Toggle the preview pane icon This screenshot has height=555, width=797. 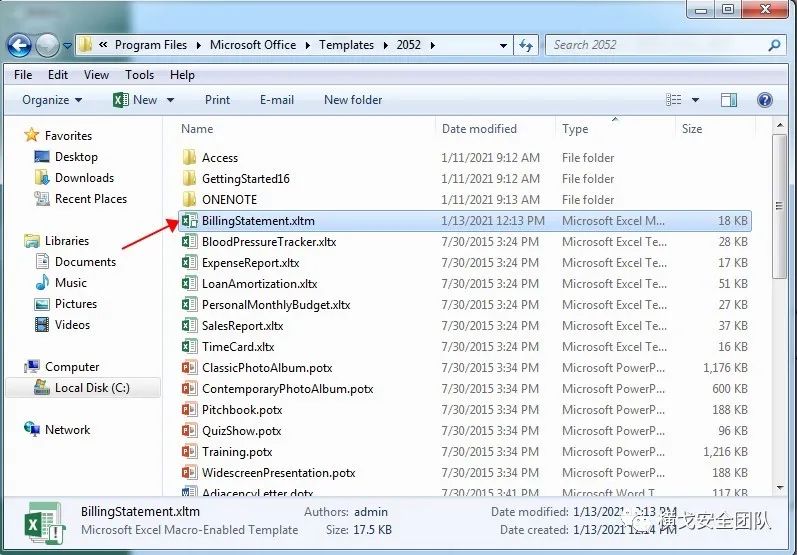[729, 100]
